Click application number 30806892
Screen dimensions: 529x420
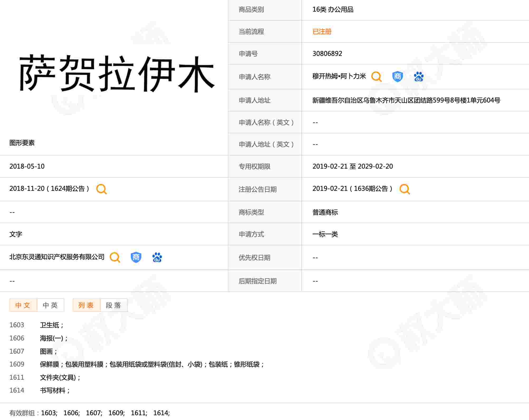(327, 53)
